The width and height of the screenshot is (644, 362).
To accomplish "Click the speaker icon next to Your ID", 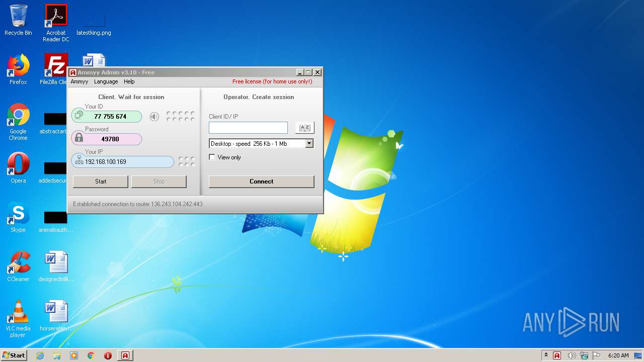I will pyautogui.click(x=154, y=117).
